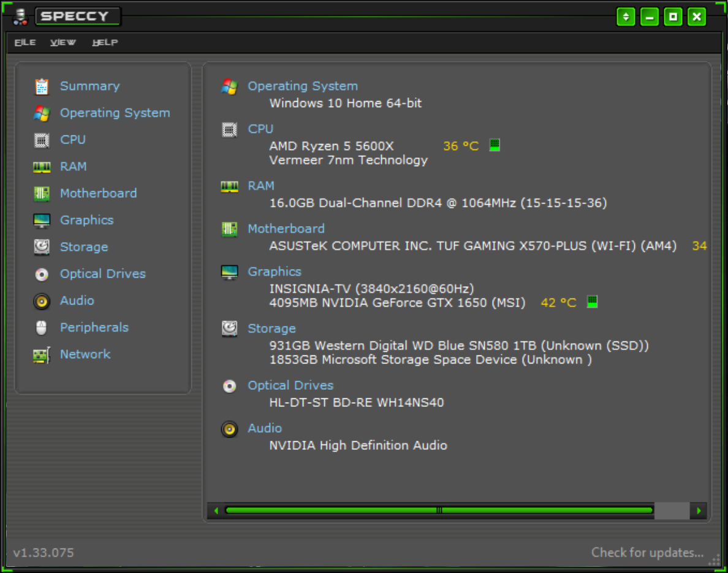
Task: Click the Windows 10 Home 64-bit text
Action: pos(346,103)
